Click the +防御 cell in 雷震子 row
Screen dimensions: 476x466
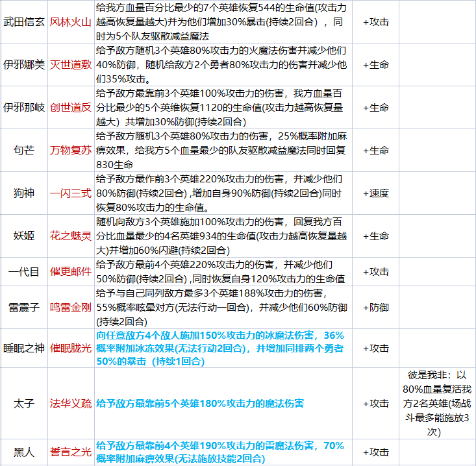[x=376, y=308]
